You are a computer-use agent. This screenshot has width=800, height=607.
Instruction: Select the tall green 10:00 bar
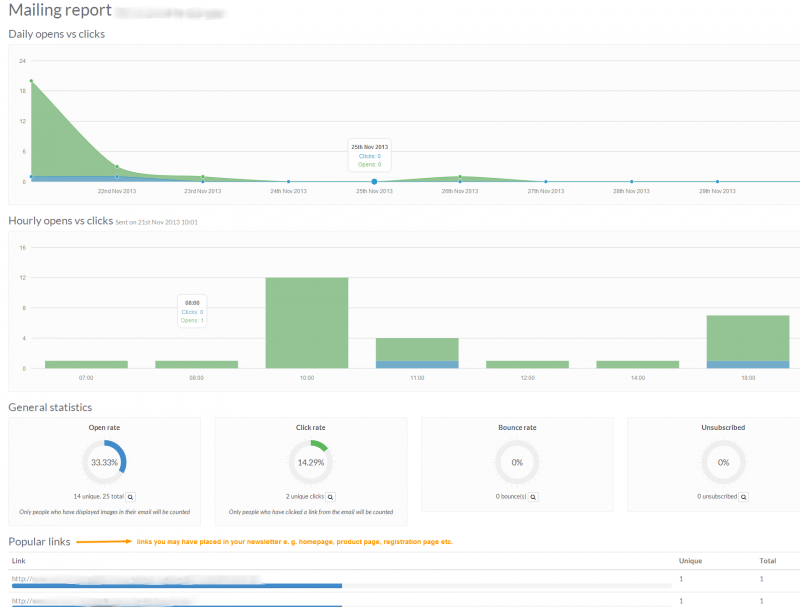point(307,320)
